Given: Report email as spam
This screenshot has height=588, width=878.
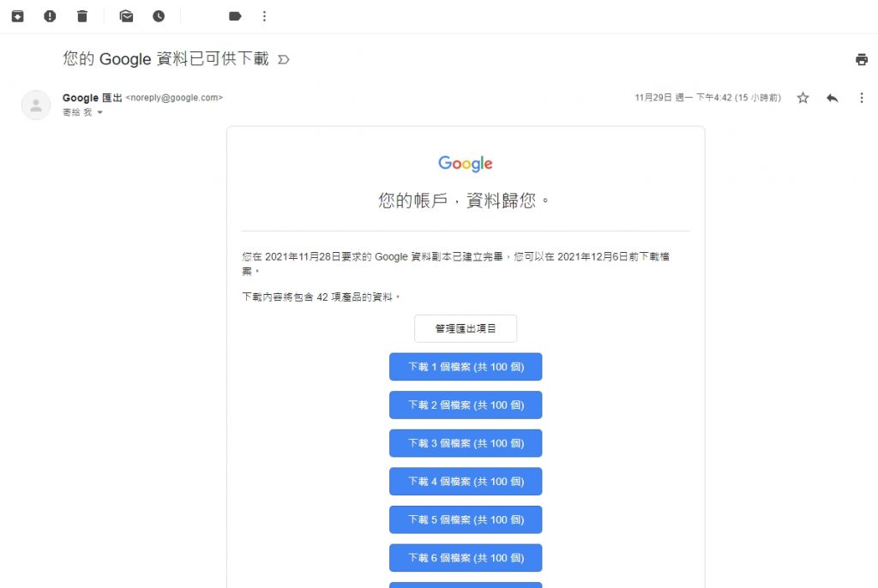Looking at the screenshot, I should (50, 16).
